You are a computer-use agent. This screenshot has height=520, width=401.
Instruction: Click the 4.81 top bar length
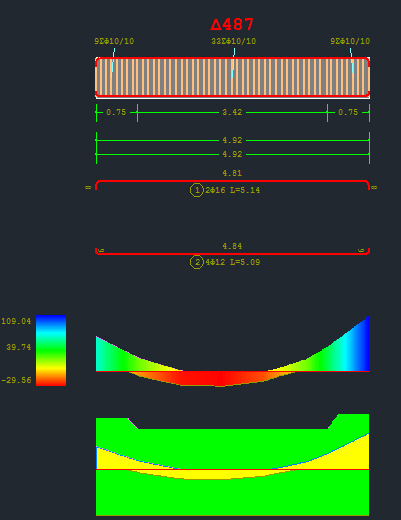[x=232, y=173]
